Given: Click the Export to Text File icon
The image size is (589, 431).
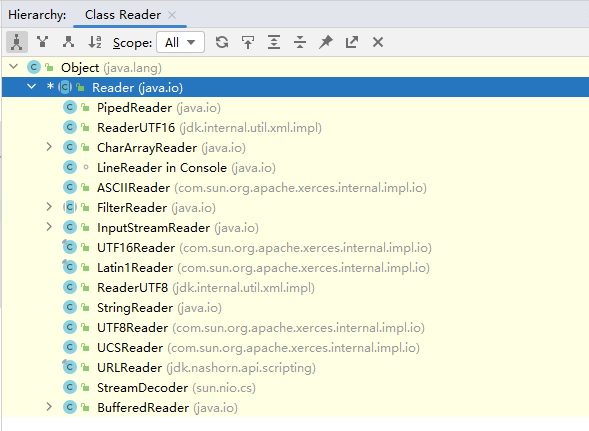Looking at the screenshot, I should click(x=352, y=42).
